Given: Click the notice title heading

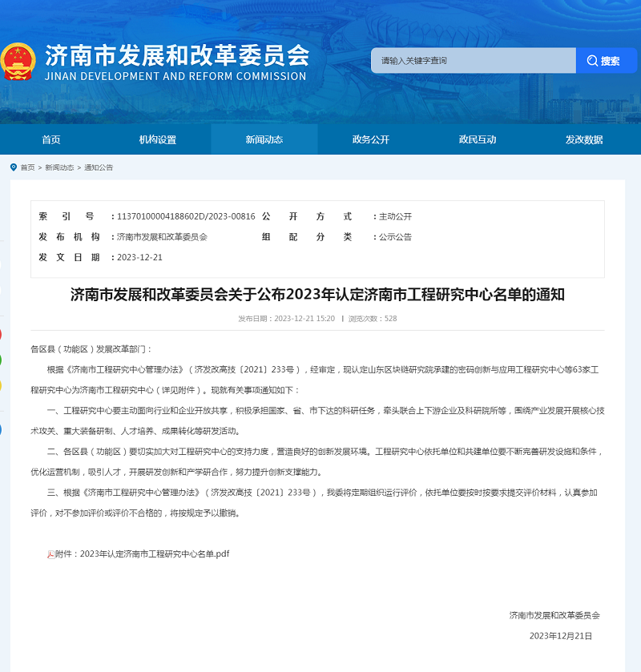Looking at the screenshot, I should [317, 295].
